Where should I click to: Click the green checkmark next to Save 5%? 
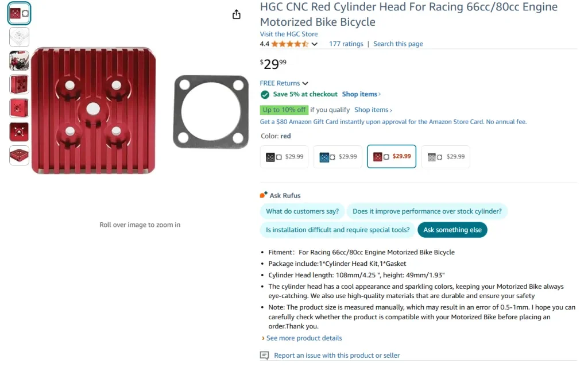click(265, 94)
